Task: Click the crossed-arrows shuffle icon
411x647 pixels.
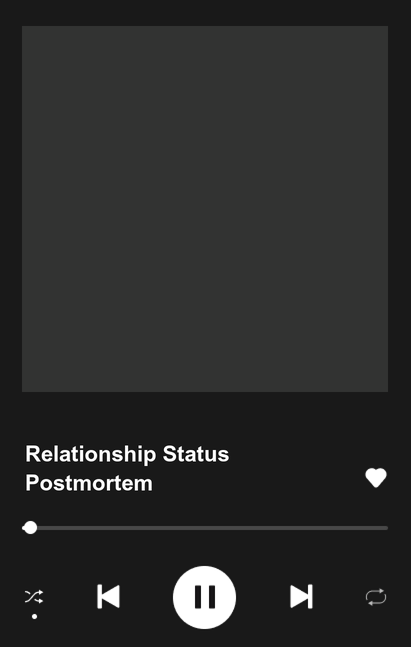Action: [34, 597]
